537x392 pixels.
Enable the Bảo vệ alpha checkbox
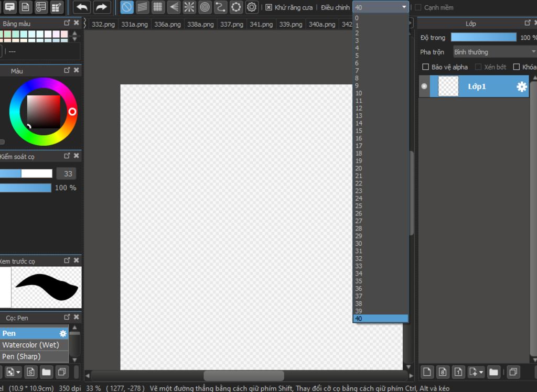[x=425, y=67]
